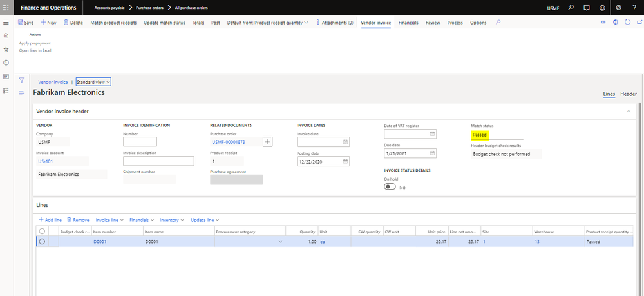
Task: Open the messages chat icon
Action: click(587, 8)
